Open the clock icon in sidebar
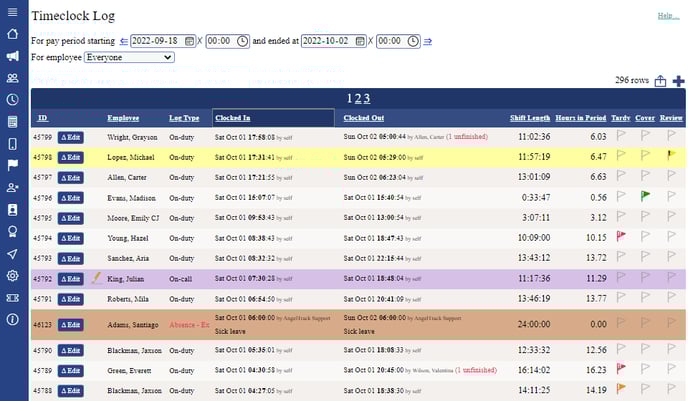 [x=13, y=100]
